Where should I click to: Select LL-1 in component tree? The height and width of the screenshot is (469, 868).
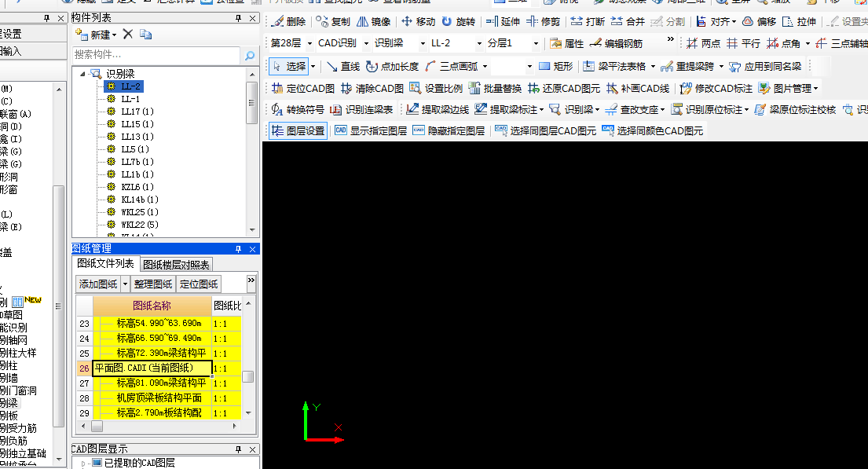130,98
